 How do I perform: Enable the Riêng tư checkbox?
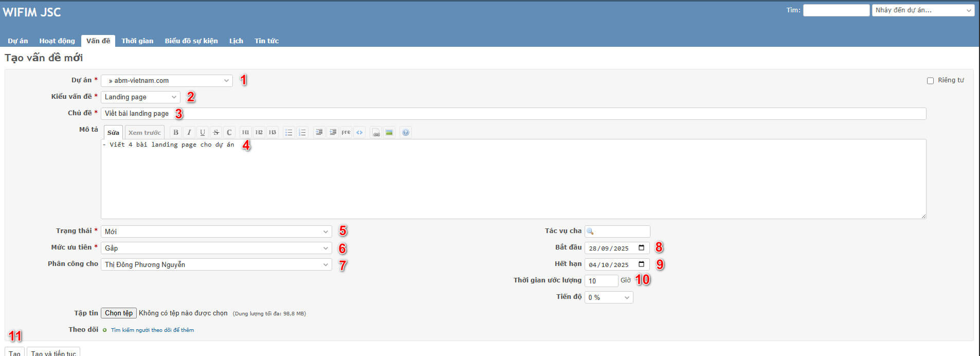930,81
